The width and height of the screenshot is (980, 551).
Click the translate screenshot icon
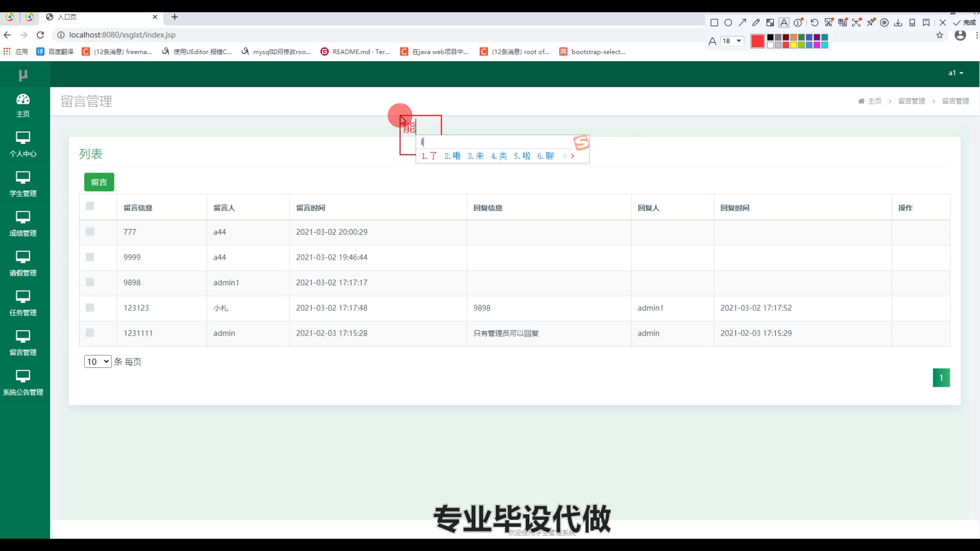[x=843, y=22]
